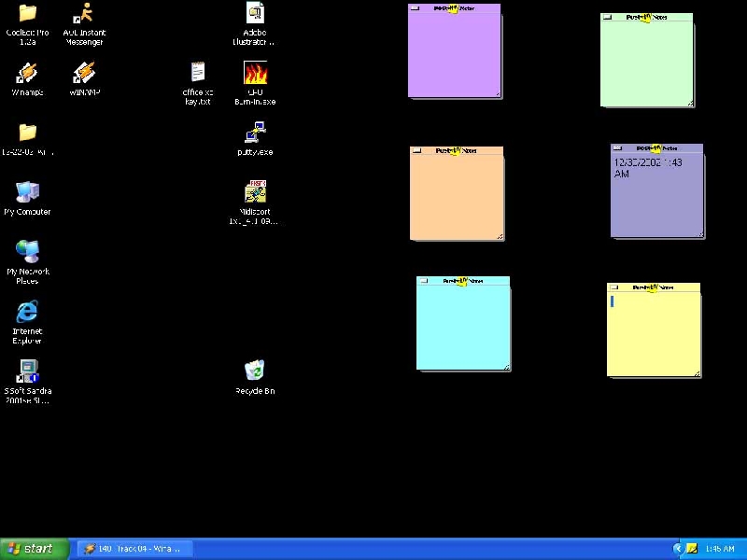Image resolution: width=747 pixels, height=560 pixels.
Task: Open the purple note's title bar menu button
Action: click(x=415, y=8)
